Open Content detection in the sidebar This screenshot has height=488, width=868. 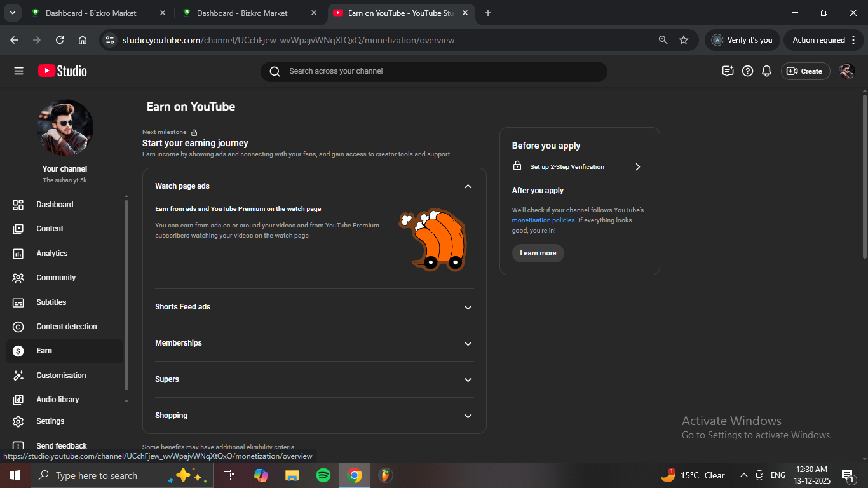pos(67,327)
